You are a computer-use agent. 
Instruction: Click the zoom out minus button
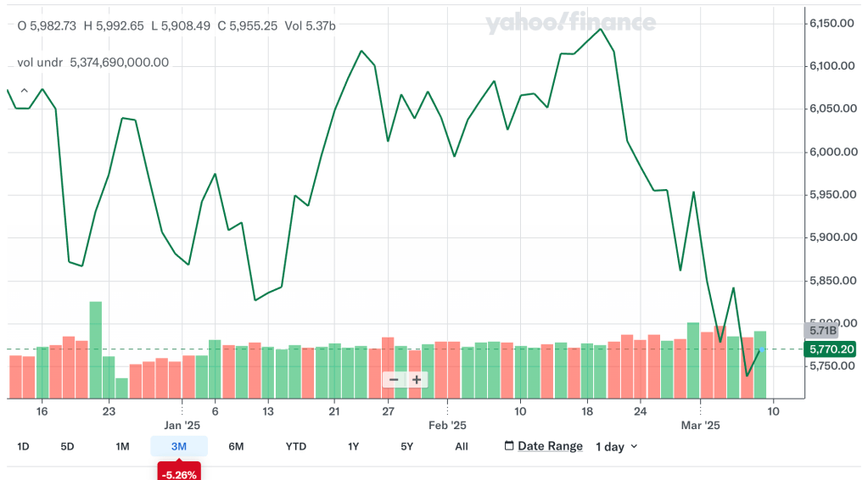coord(394,380)
